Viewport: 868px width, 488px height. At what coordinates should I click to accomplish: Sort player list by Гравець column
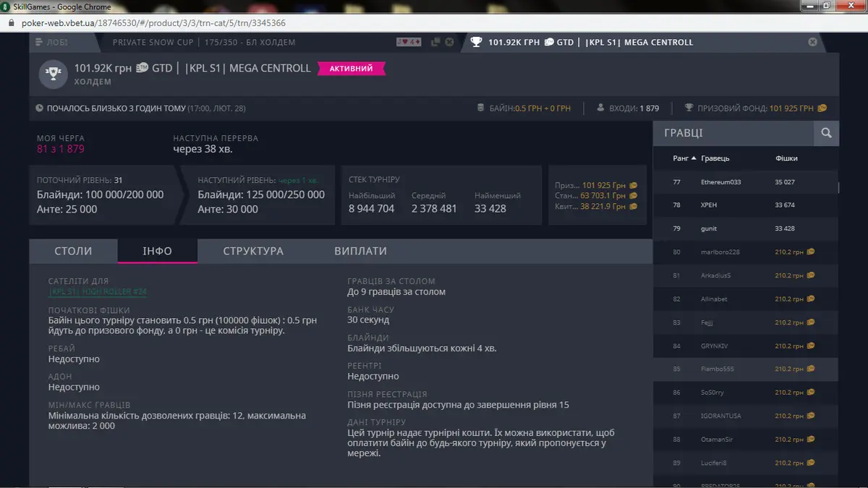[715, 158]
